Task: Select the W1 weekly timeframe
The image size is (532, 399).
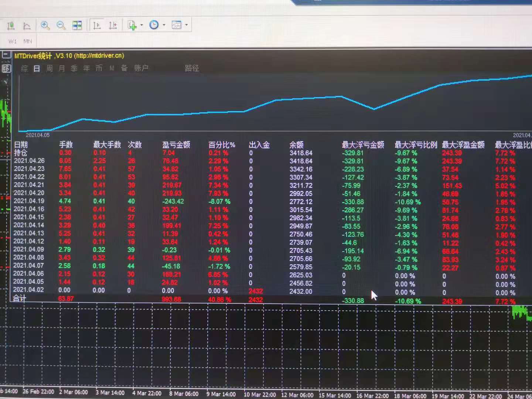Action: pyautogui.click(x=12, y=41)
